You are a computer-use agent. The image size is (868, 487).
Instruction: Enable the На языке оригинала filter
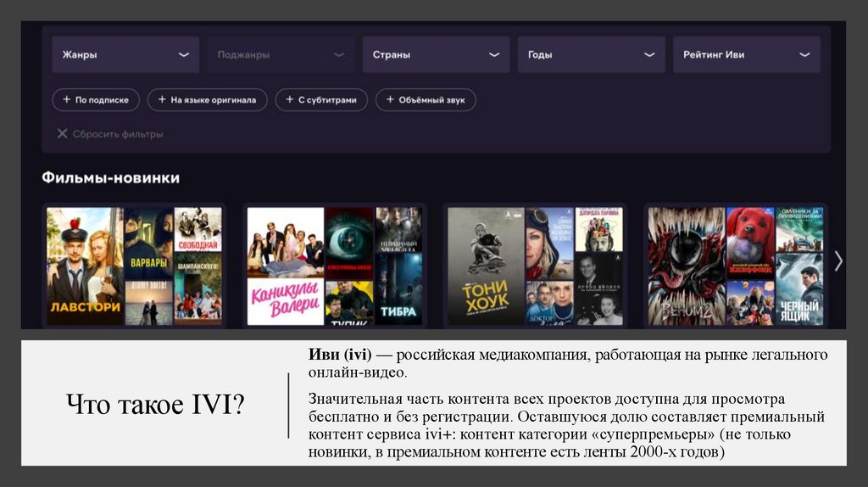[x=207, y=100]
